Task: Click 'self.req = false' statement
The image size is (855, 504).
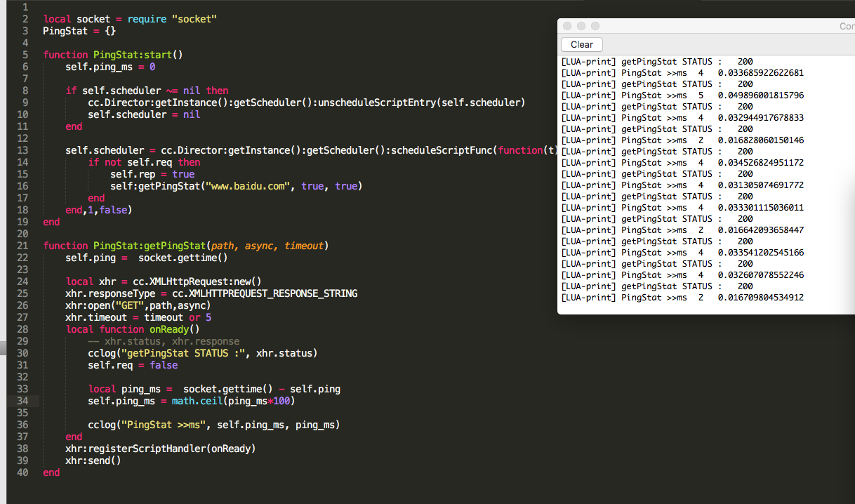Action: [133, 365]
